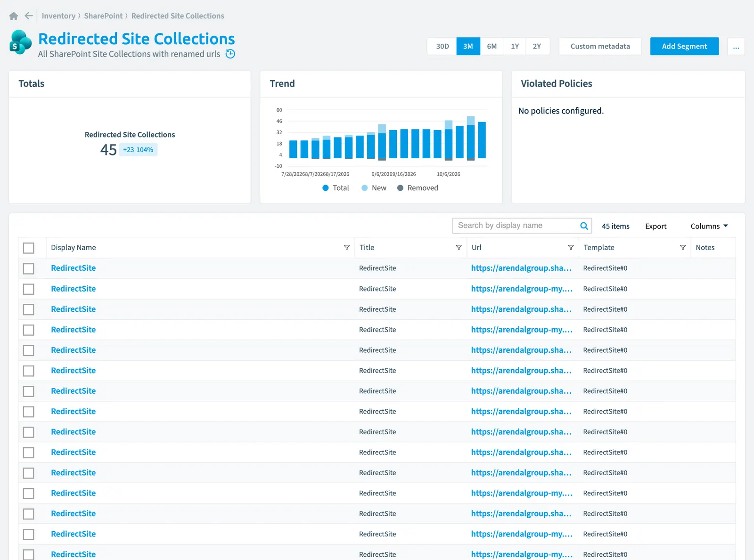Screen dimensions: 754x560
Task: Check the first RedirectSite row checkbox
Action: (29, 268)
